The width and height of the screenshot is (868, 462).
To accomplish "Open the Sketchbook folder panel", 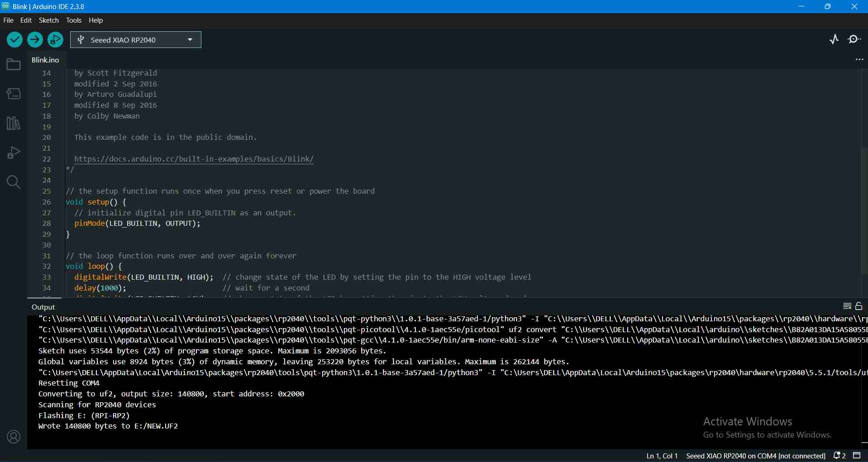I will point(14,65).
